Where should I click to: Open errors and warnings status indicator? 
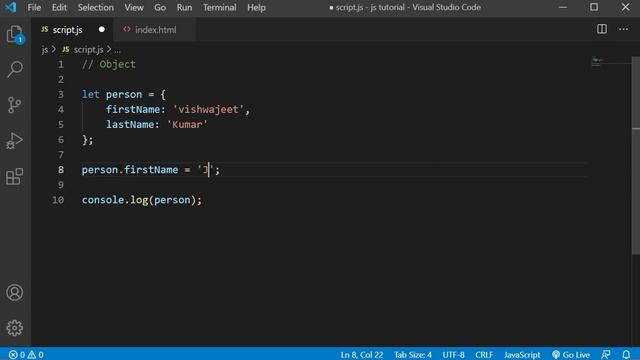[x=26, y=354]
